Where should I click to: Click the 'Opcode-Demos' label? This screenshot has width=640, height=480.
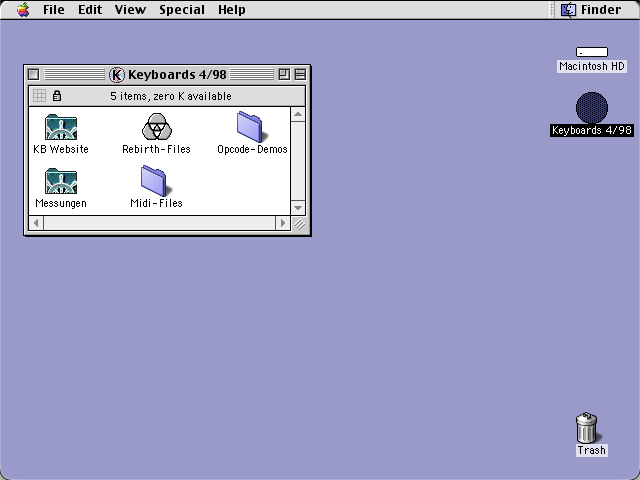252,149
